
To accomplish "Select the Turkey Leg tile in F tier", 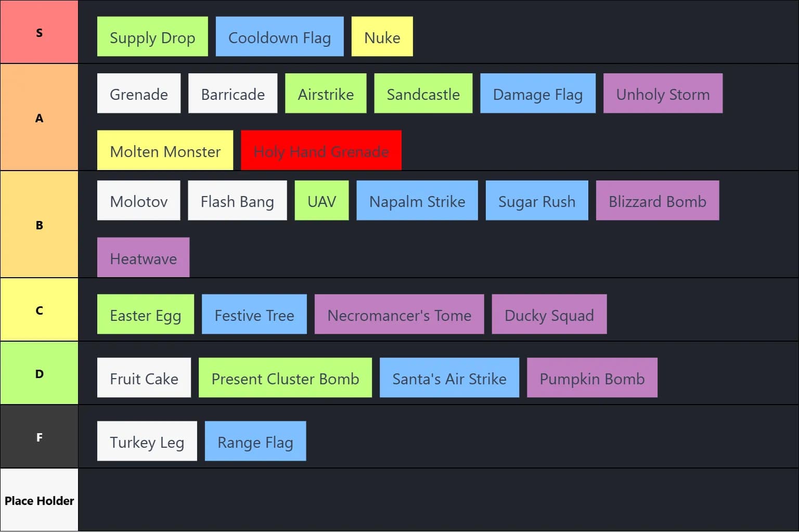I will [x=147, y=442].
